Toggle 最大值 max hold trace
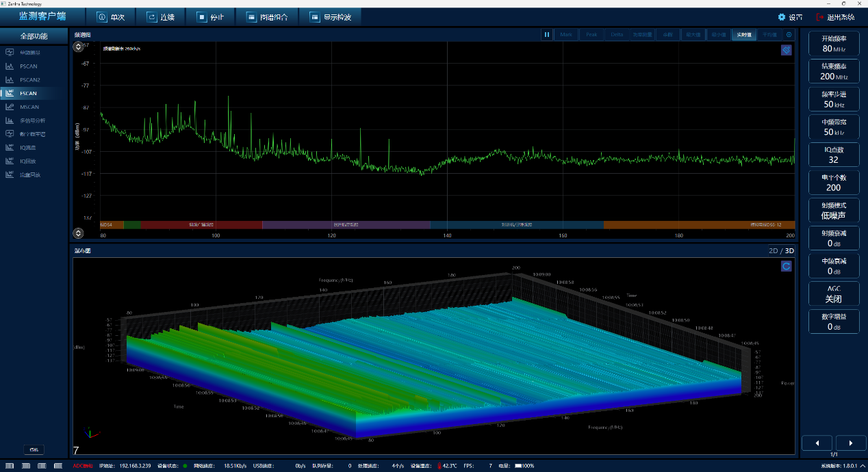The width and height of the screenshot is (868, 472). point(693,34)
